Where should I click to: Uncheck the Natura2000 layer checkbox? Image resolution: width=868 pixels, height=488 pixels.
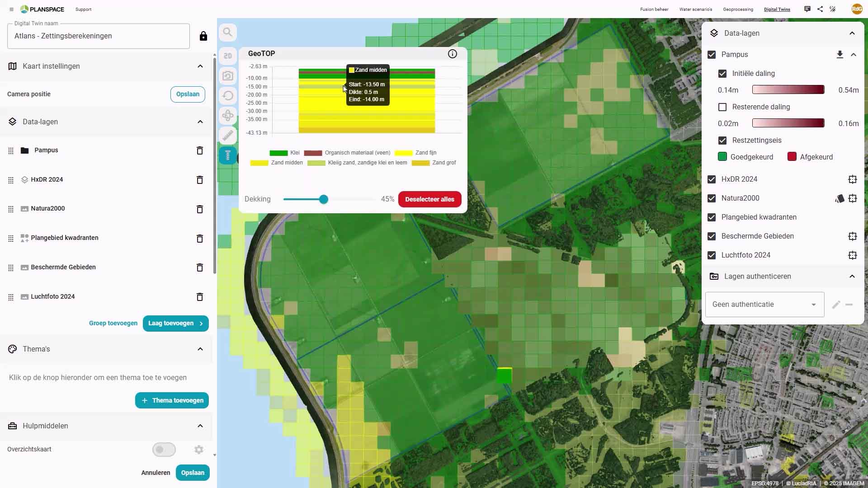[712, 198]
